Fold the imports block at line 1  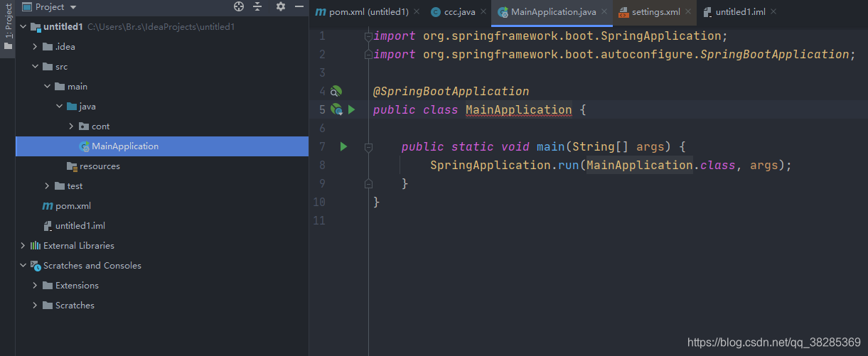click(x=368, y=36)
